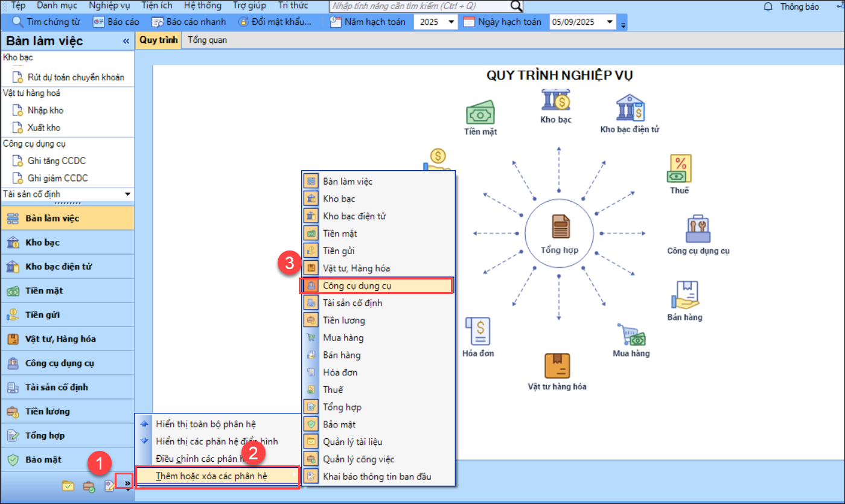This screenshot has width=845, height=504.
Task: Go to Vật tư, Hàng hóa sidebar module
Action: coord(68,339)
